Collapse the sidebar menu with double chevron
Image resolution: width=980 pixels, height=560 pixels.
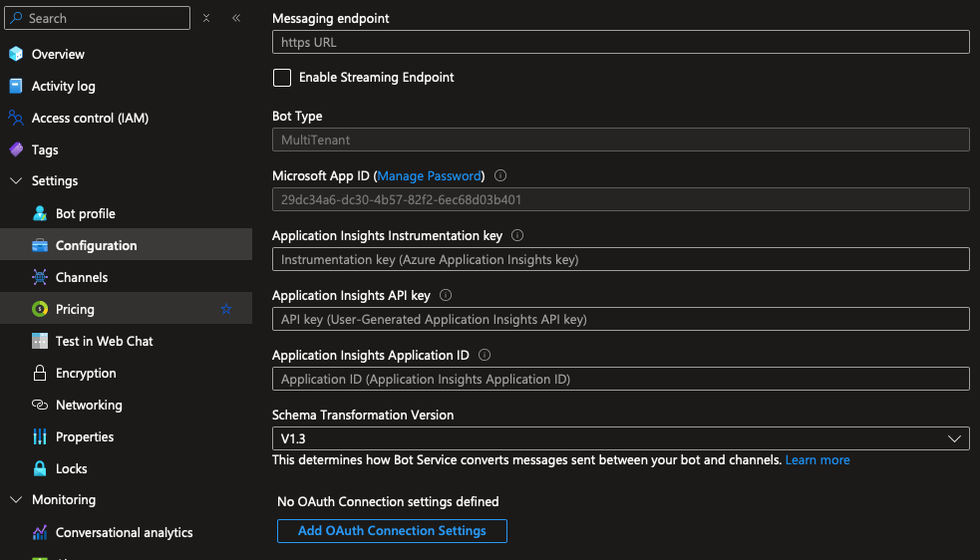236,18
